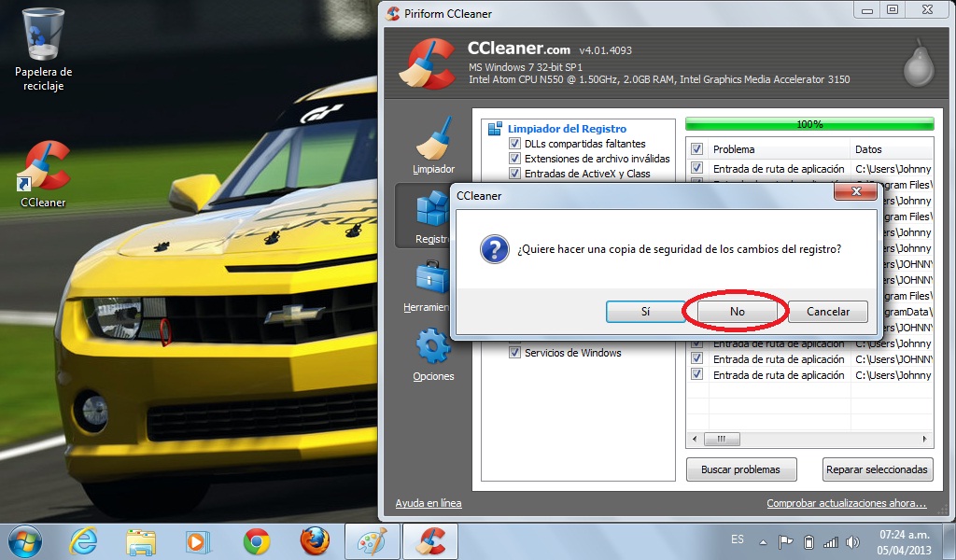
Task: Uncheck DLLs compartidas faltantes
Action: tap(515, 144)
